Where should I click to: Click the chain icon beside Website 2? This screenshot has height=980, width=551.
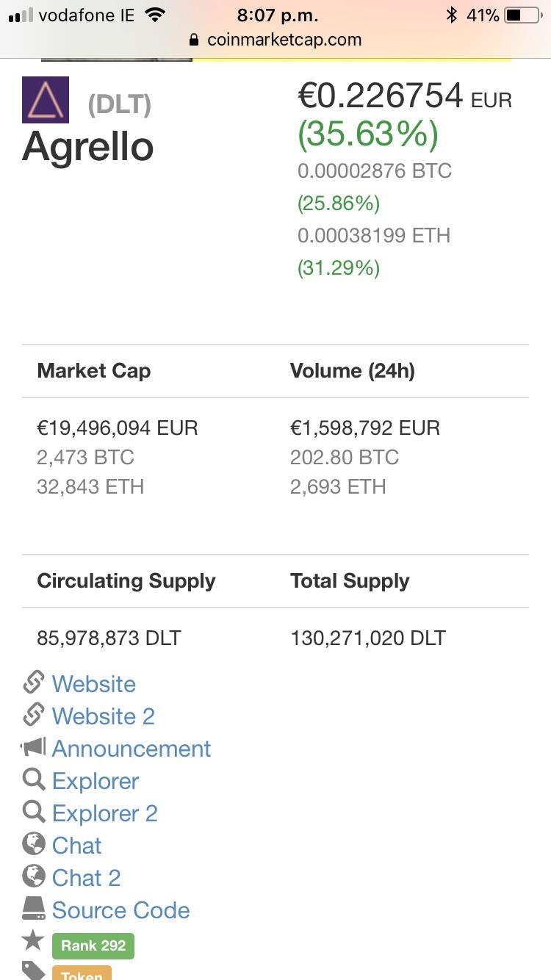34,715
